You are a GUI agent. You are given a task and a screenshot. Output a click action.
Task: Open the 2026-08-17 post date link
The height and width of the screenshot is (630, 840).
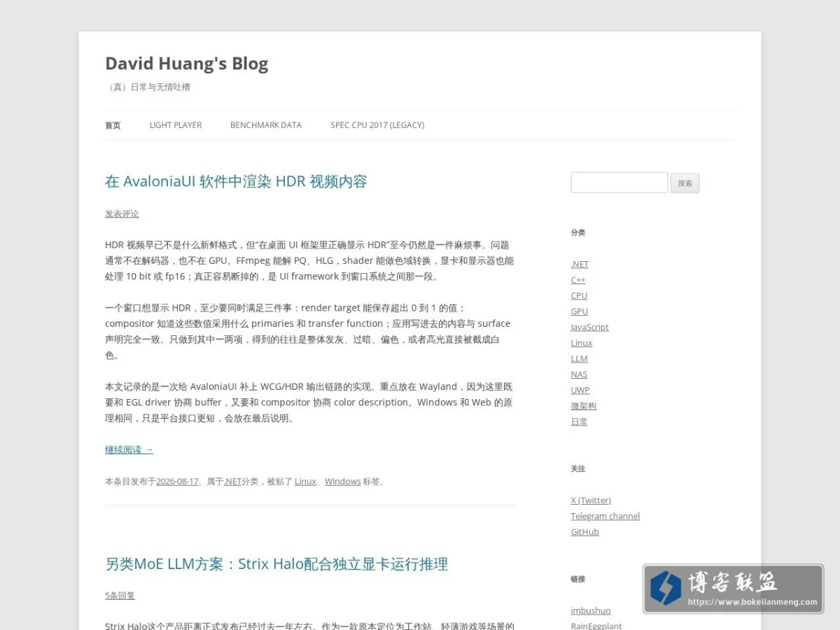tap(177, 482)
